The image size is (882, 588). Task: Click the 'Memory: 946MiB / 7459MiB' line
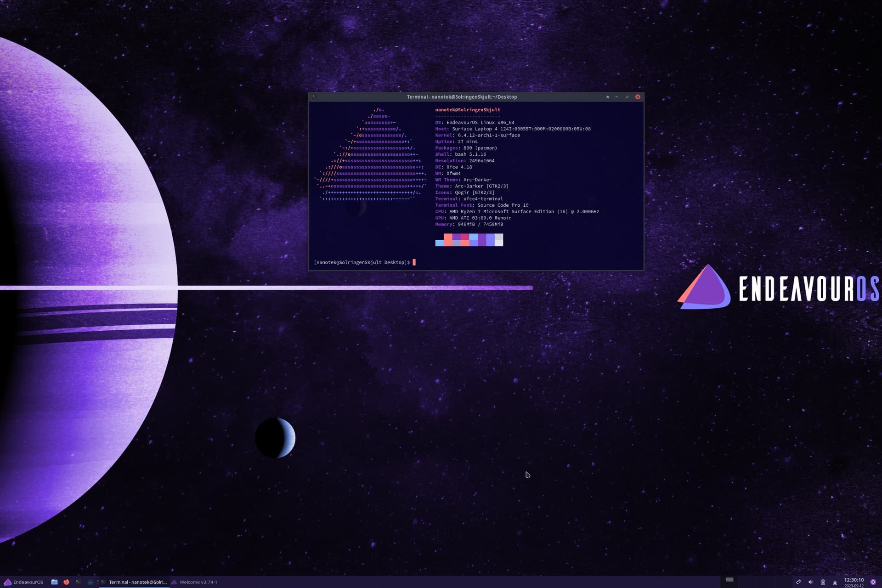coord(469,225)
